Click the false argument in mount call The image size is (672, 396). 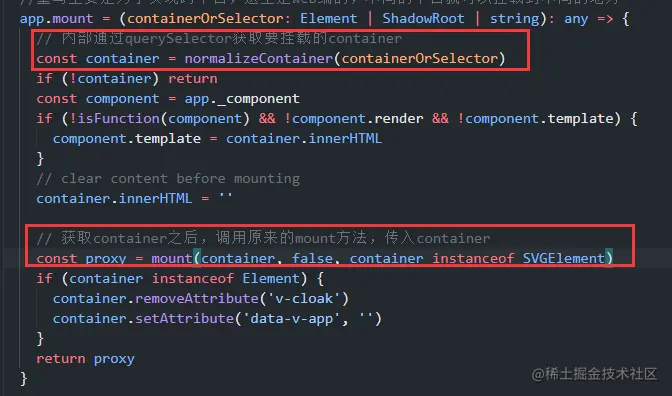click(312, 258)
